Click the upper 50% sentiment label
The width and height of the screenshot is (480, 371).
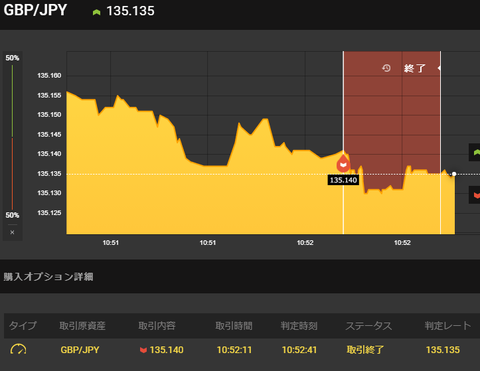coord(12,58)
